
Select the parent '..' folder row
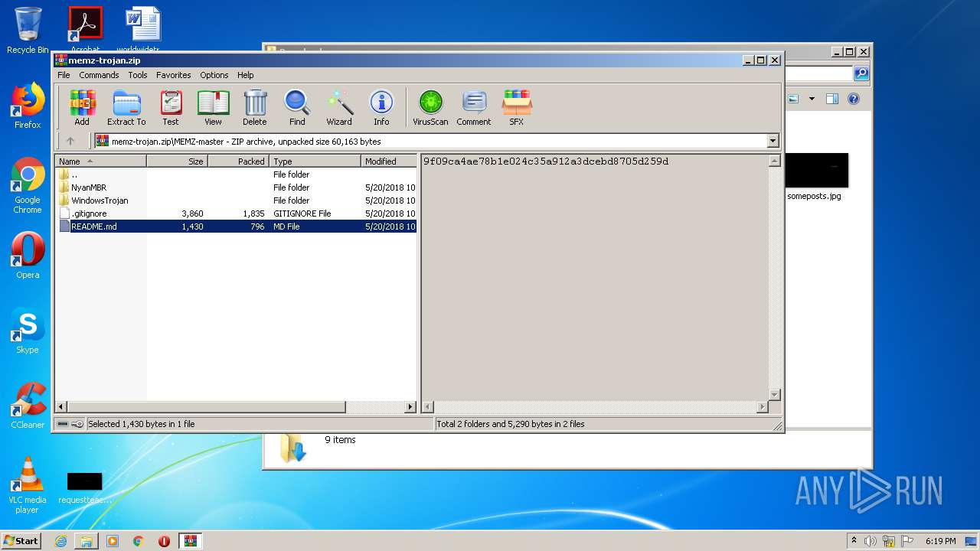(x=236, y=174)
